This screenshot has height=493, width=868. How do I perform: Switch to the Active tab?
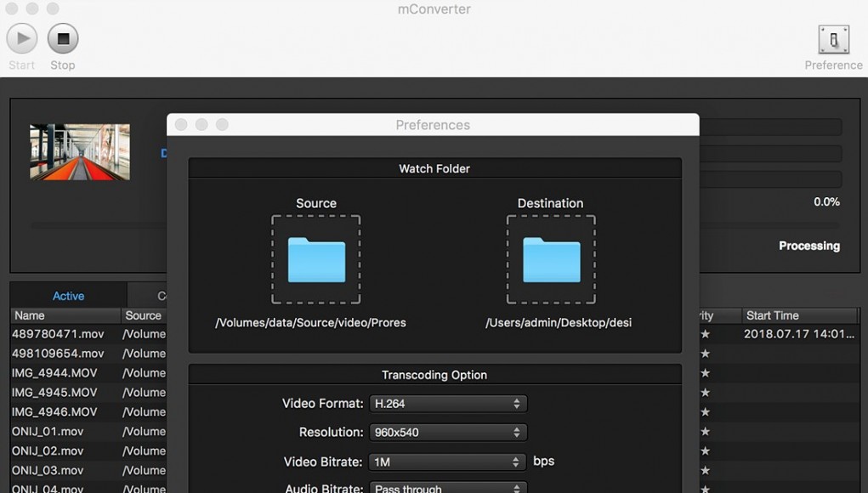click(x=69, y=296)
